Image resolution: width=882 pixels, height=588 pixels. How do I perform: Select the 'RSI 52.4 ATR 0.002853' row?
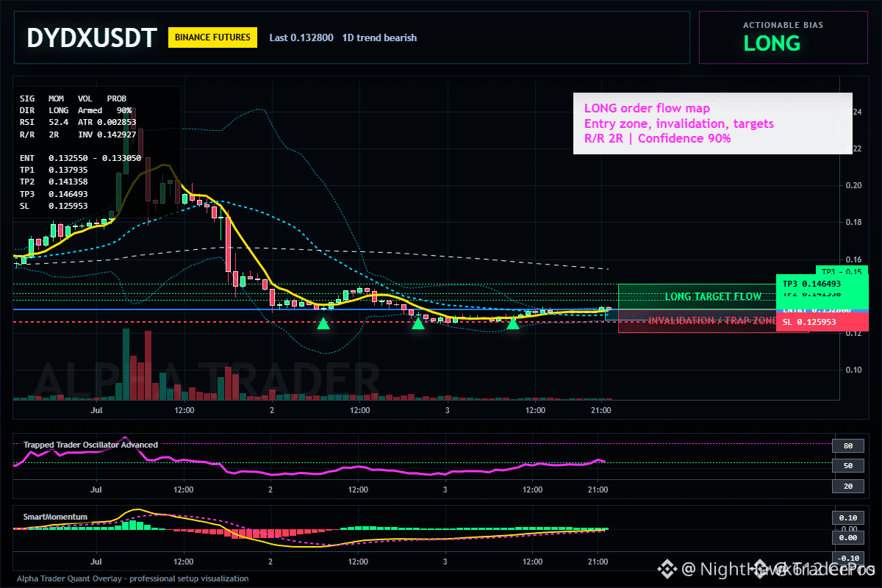point(78,121)
